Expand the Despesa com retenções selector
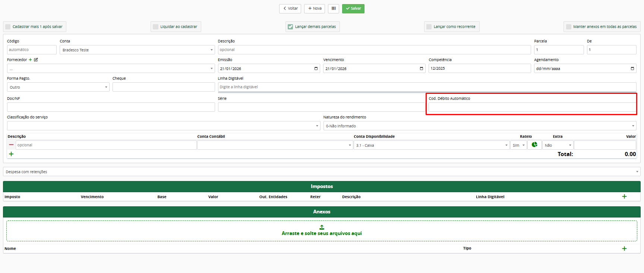 tap(321, 172)
